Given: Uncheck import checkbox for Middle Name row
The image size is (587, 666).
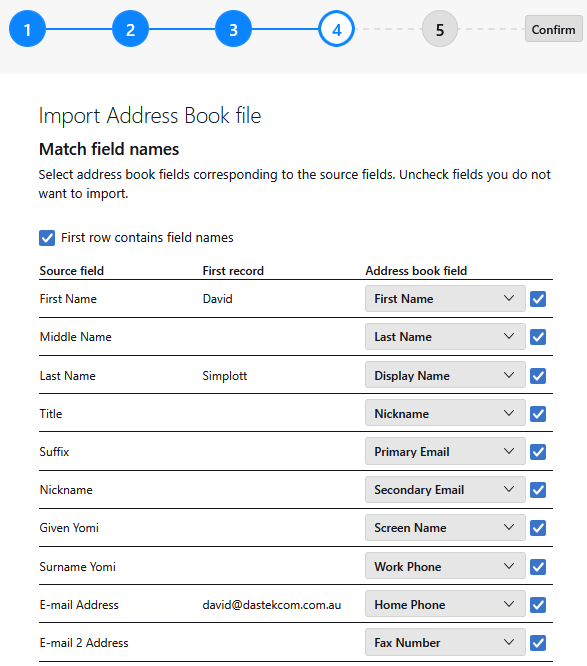Looking at the screenshot, I should [538, 337].
